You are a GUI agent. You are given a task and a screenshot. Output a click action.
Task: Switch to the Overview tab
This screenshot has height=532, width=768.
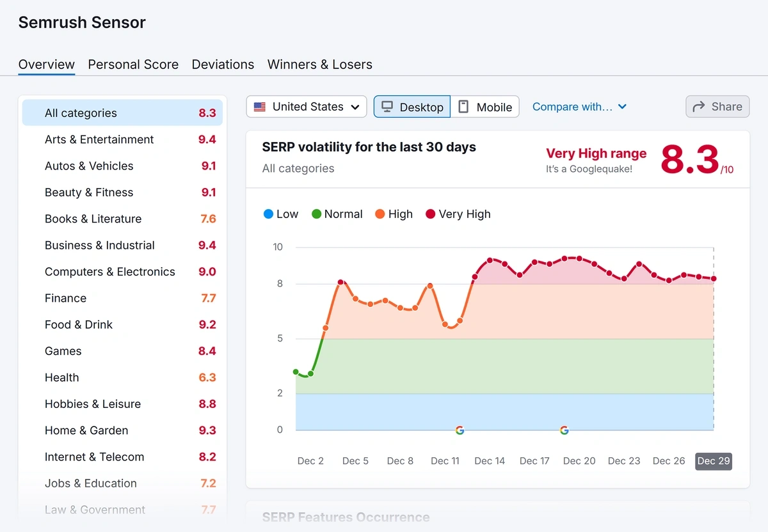[x=47, y=65]
